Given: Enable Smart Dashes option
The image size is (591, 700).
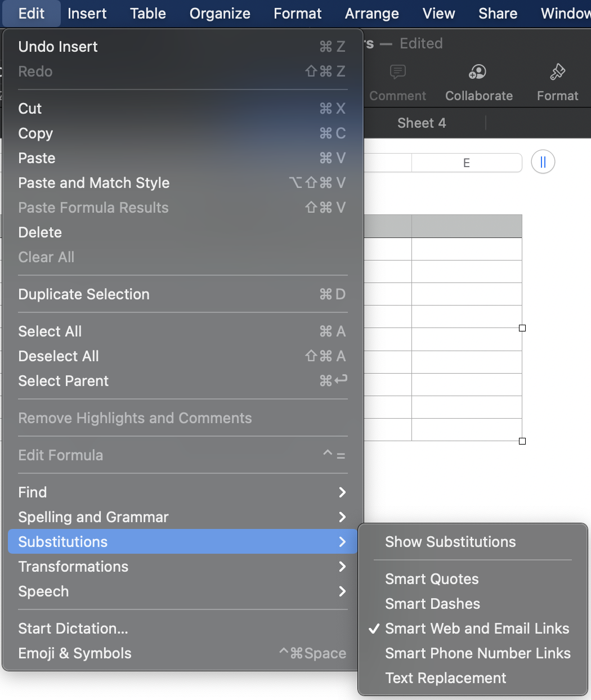Looking at the screenshot, I should pos(432,604).
